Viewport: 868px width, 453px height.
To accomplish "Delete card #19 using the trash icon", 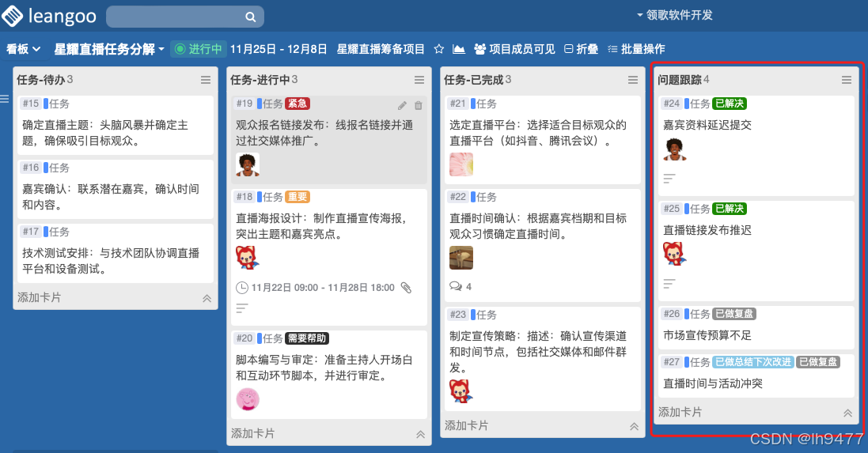I will pyautogui.click(x=419, y=105).
